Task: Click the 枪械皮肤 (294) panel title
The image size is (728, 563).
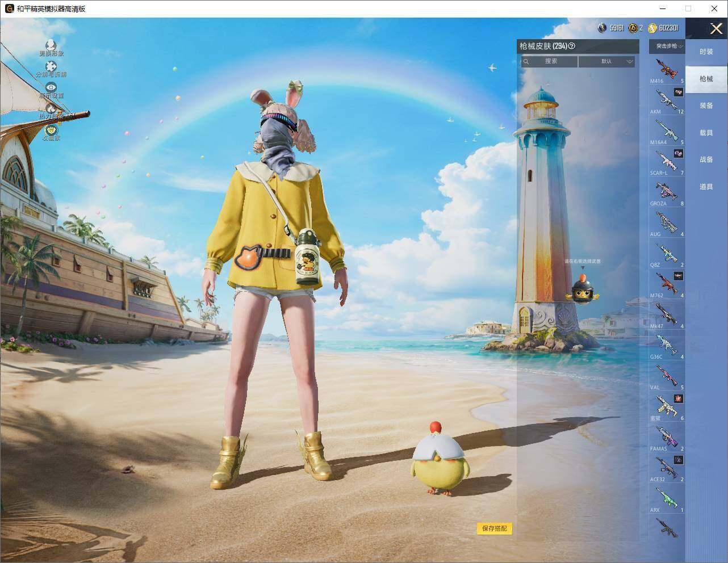Action: coord(543,46)
